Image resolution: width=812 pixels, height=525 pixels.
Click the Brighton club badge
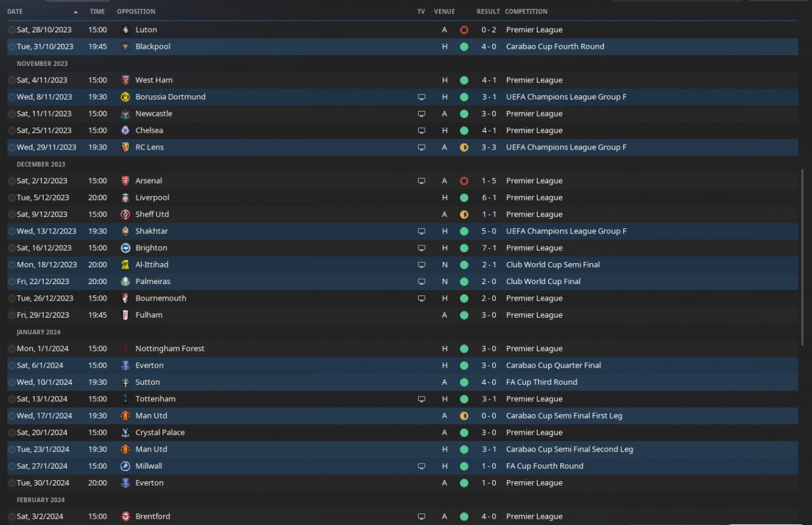click(125, 248)
